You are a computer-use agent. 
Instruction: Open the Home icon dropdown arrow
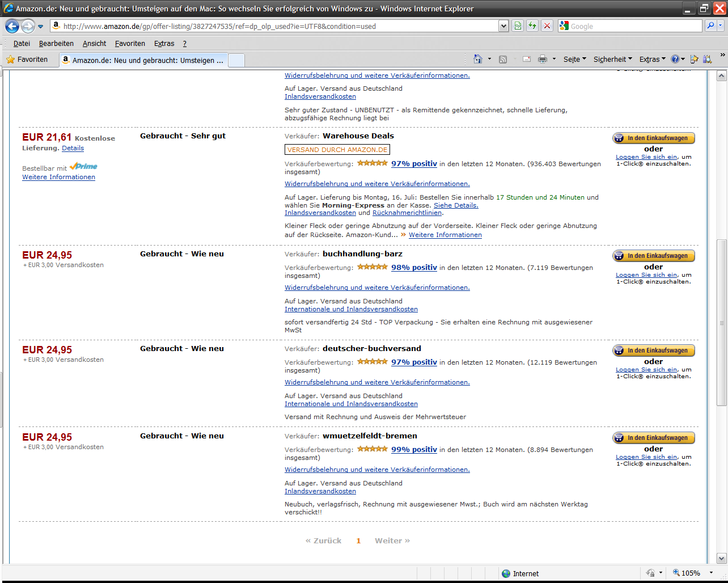tap(489, 59)
